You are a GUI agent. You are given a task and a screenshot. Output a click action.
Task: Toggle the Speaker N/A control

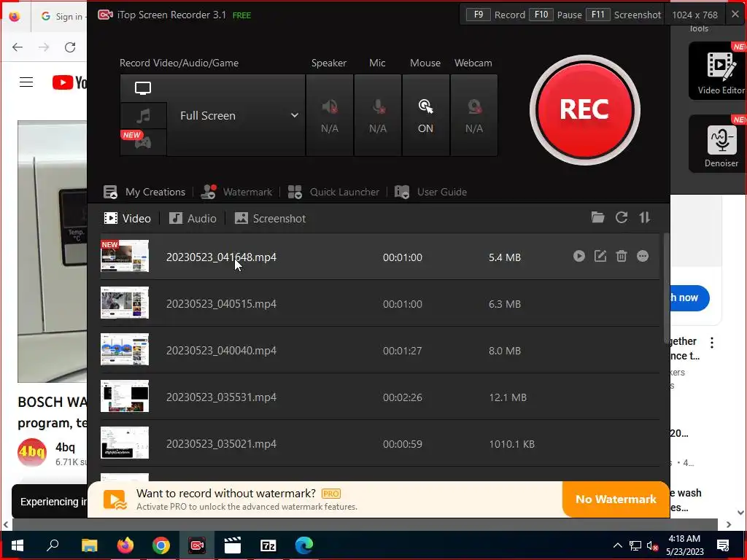coord(330,115)
